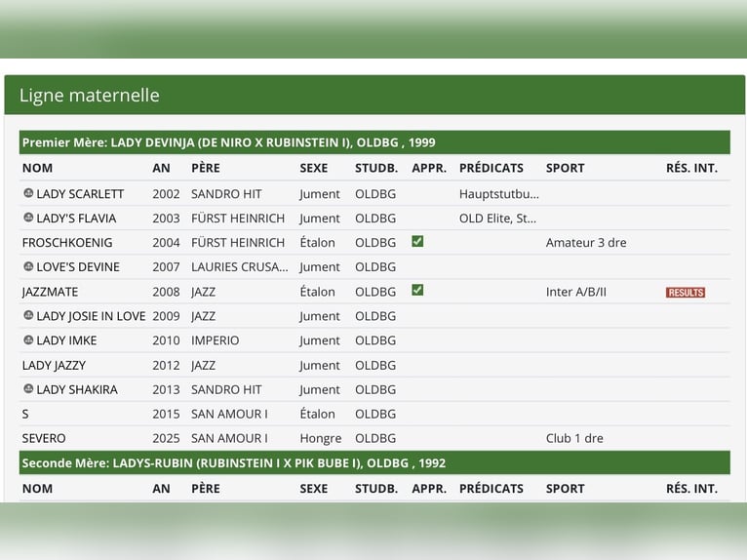Click OLDBG studbook in LADY IMKE row
The width and height of the screenshot is (747, 560).
[375, 340]
